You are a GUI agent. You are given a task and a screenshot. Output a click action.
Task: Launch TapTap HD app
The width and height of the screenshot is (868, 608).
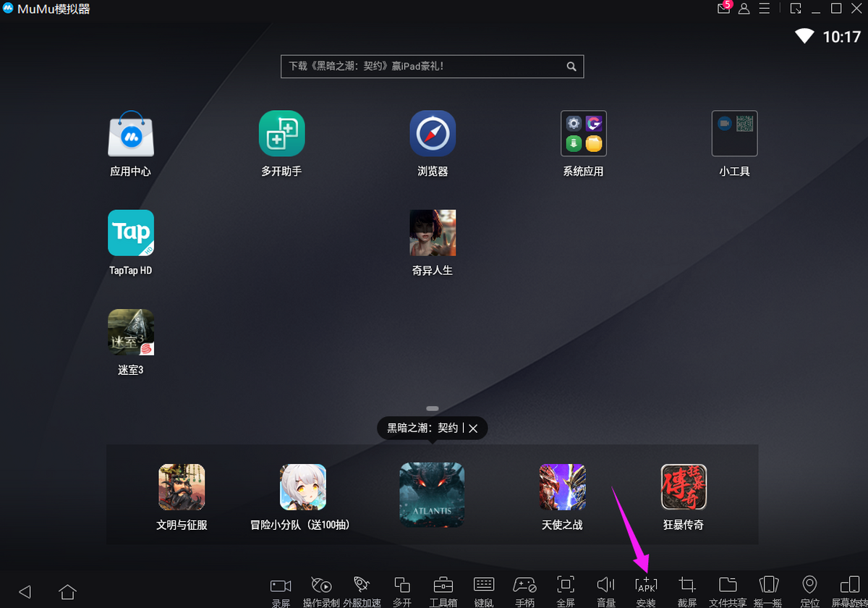(131, 233)
